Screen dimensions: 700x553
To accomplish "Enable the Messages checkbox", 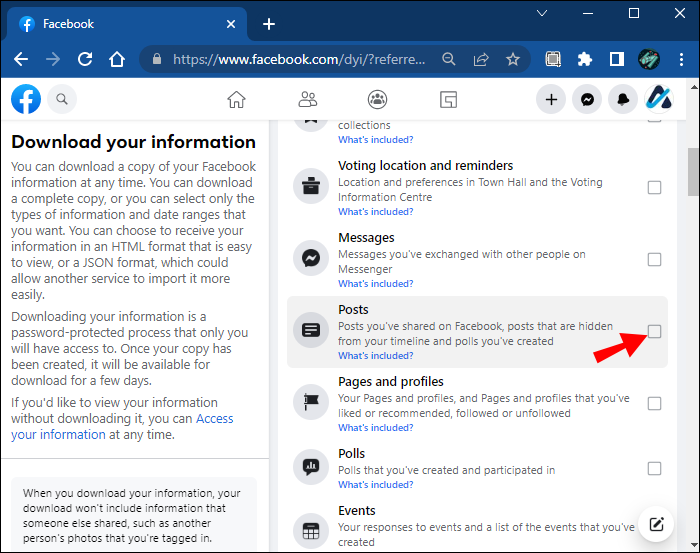I will [x=654, y=260].
